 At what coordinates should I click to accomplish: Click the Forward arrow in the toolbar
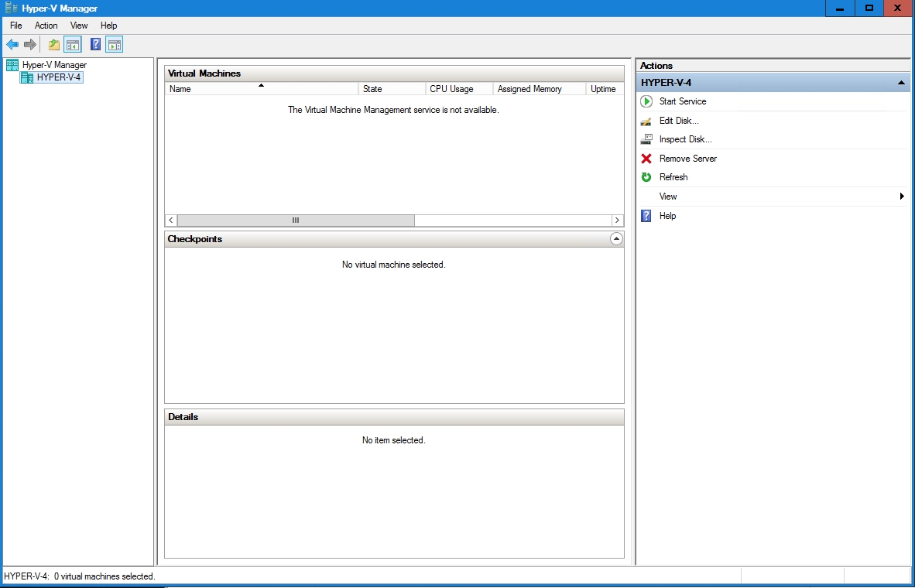(x=30, y=44)
